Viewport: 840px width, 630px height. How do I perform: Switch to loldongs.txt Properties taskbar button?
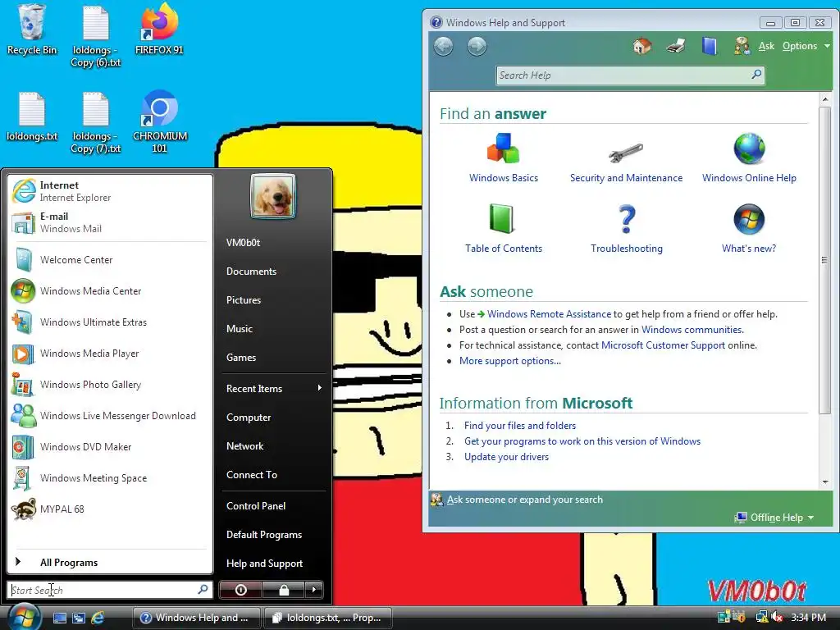click(328, 618)
